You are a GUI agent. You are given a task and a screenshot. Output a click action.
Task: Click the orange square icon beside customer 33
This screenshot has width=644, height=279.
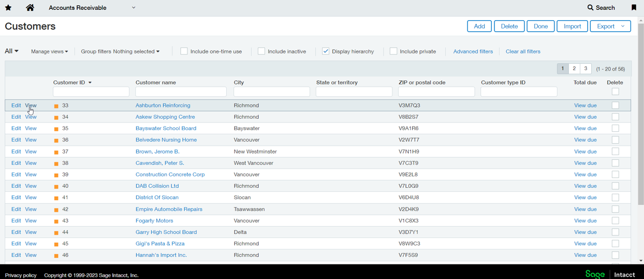pos(56,106)
